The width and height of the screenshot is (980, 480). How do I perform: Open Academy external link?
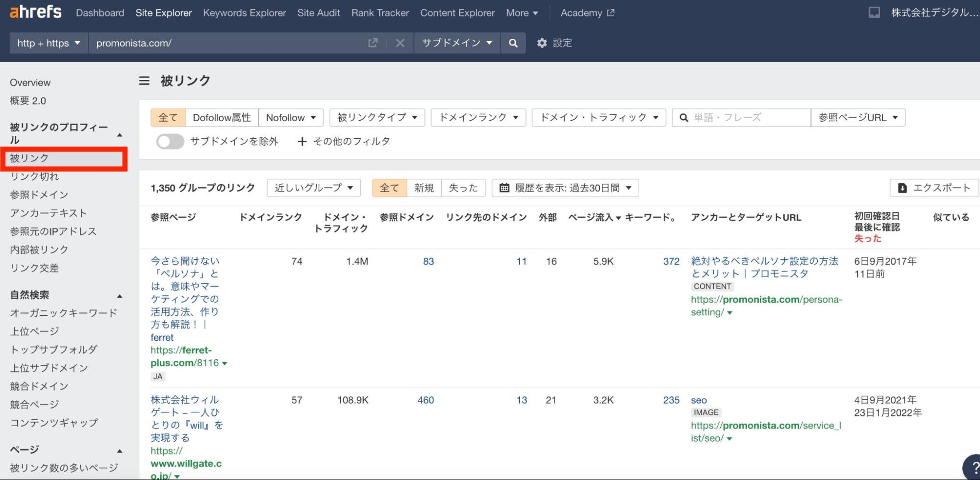click(x=587, y=13)
